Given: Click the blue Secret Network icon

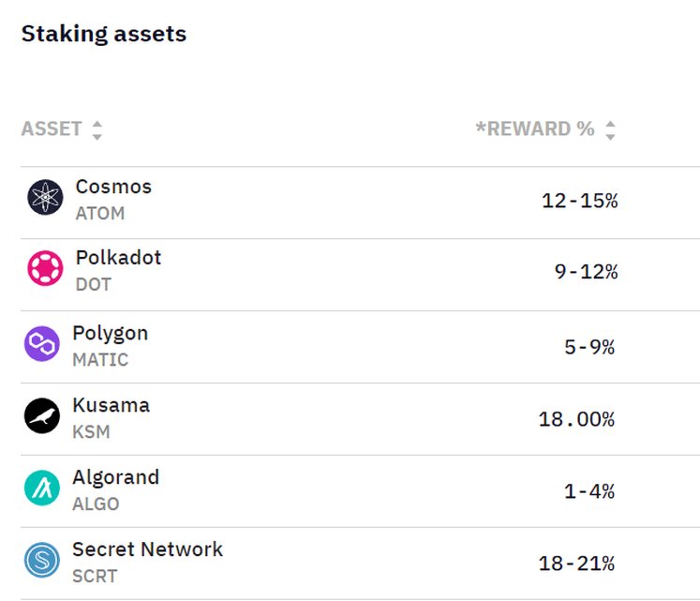Looking at the screenshot, I should click(x=42, y=560).
